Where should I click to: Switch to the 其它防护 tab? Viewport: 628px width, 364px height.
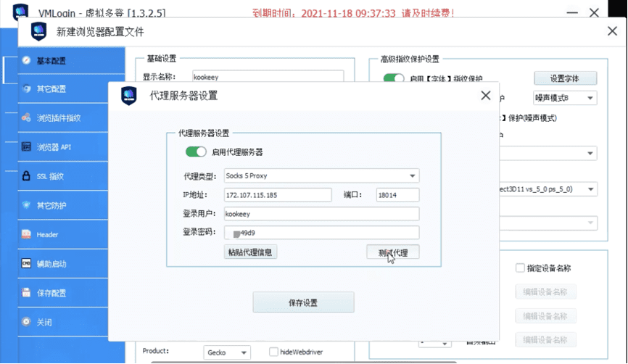63,205
